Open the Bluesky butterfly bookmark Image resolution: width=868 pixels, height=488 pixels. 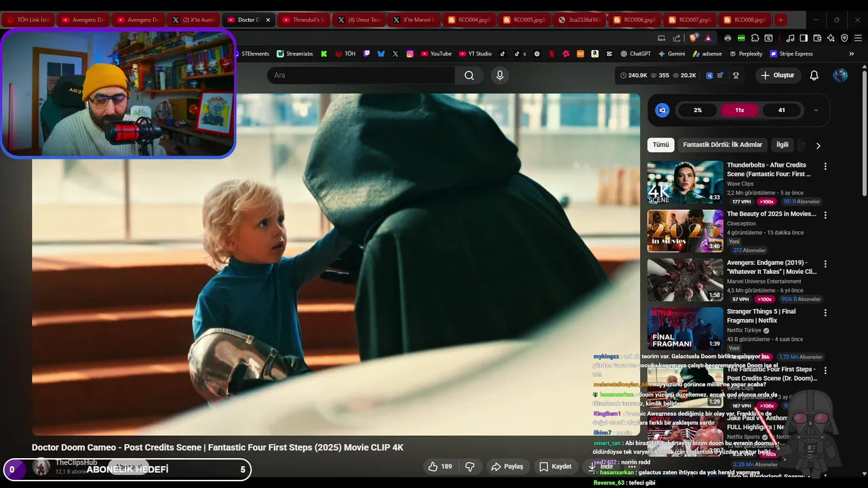click(381, 54)
